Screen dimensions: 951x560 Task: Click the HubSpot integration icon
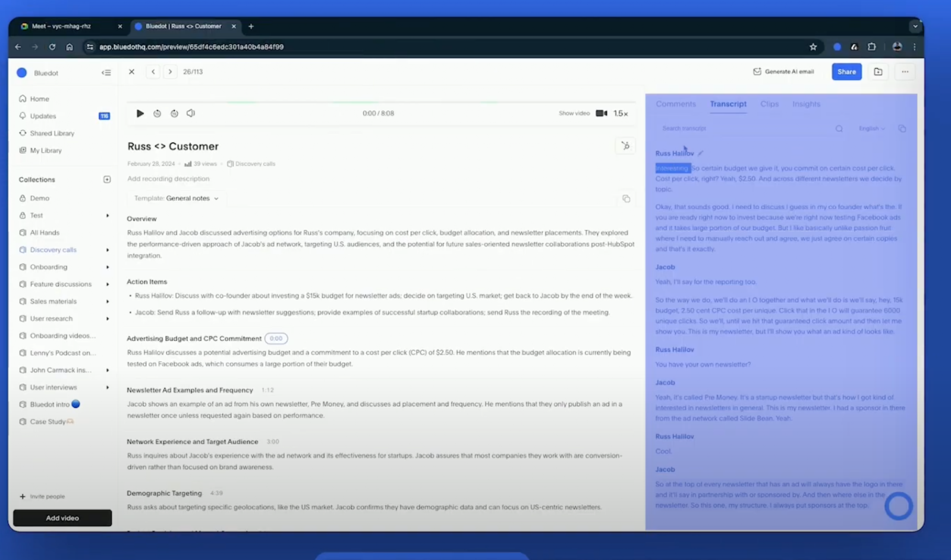[x=625, y=146]
